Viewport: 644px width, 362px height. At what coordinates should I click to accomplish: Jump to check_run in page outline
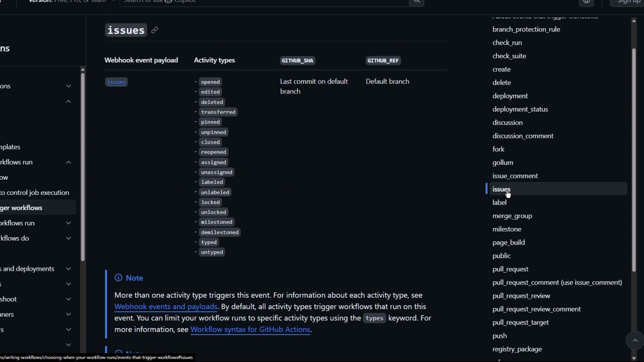(x=507, y=43)
